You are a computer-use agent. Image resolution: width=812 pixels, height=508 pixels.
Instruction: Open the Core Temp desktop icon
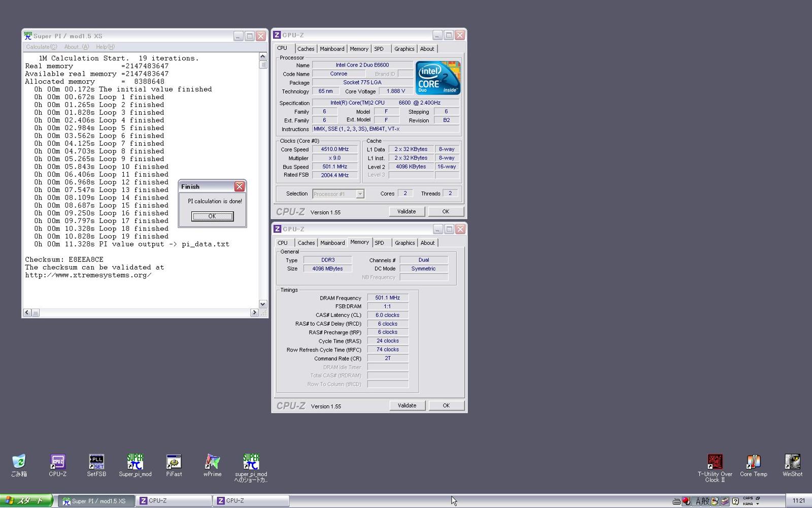[754, 465]
